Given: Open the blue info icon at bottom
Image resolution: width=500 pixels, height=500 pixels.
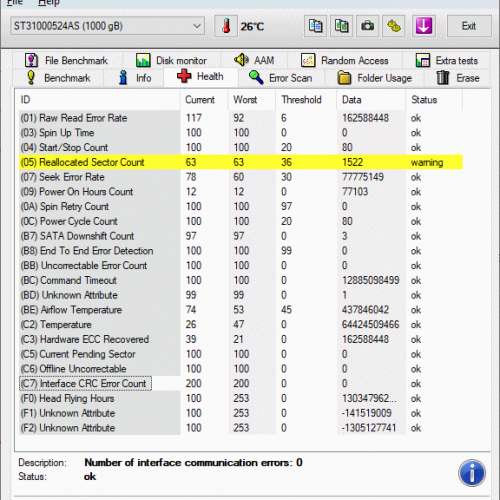Looking at the screenshot, I should click(x=471, y=473).
